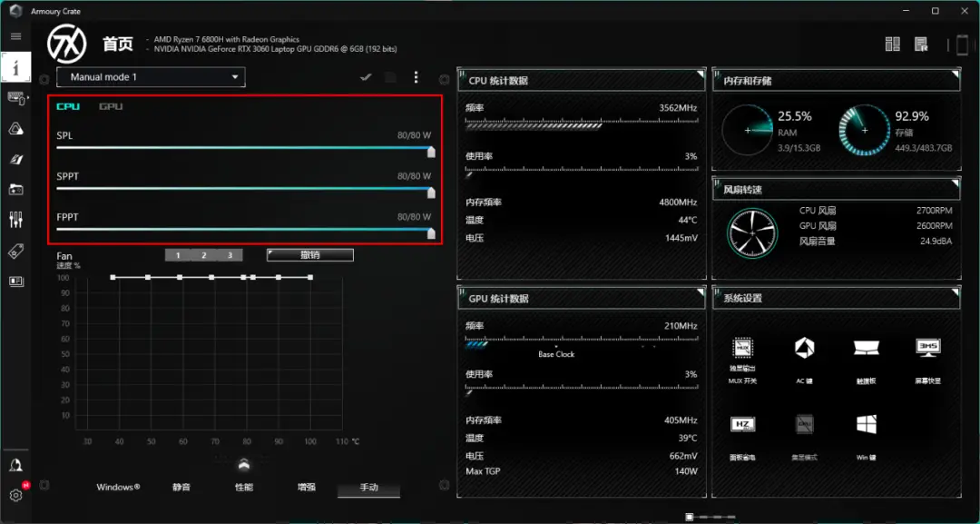
Task: Click the 撤销 undo button
Action: coord(310,254)
